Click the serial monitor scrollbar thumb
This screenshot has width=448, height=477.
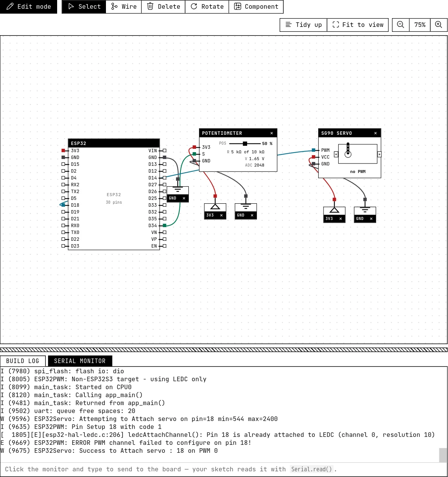[443, 455]
